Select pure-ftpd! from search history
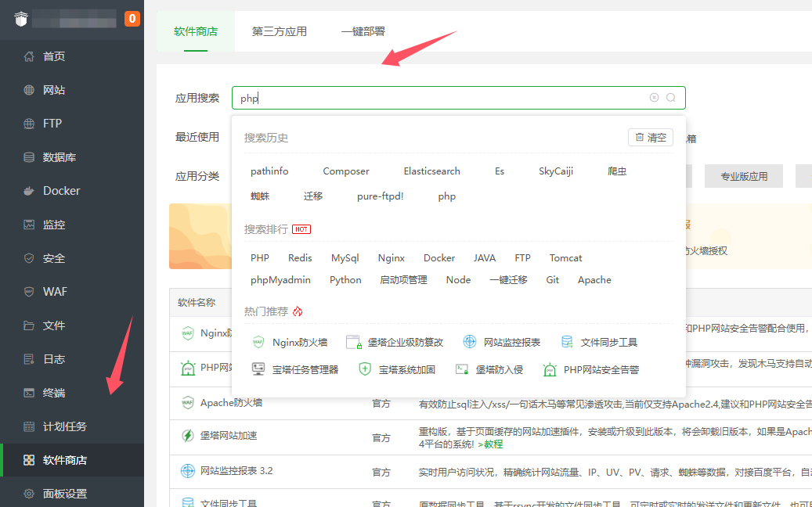This screenshot has height=507, width=812. pos(380,196)
